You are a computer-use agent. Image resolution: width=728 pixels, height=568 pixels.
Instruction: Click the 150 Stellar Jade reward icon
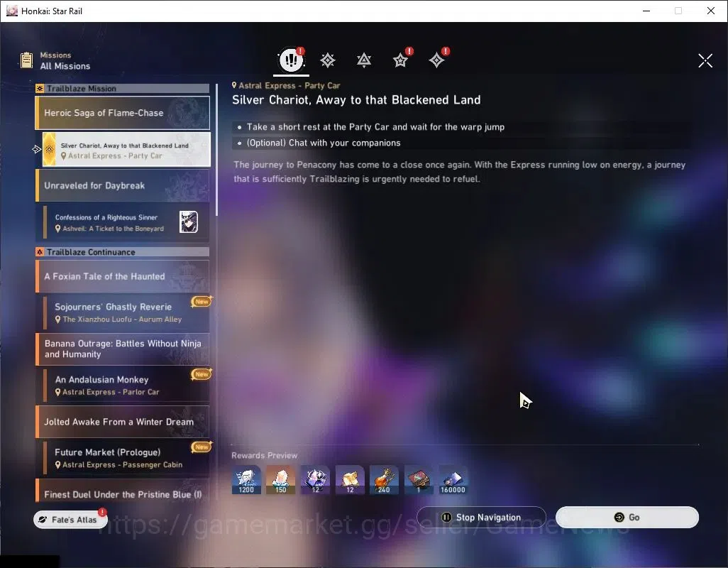(x=281, y=480)
